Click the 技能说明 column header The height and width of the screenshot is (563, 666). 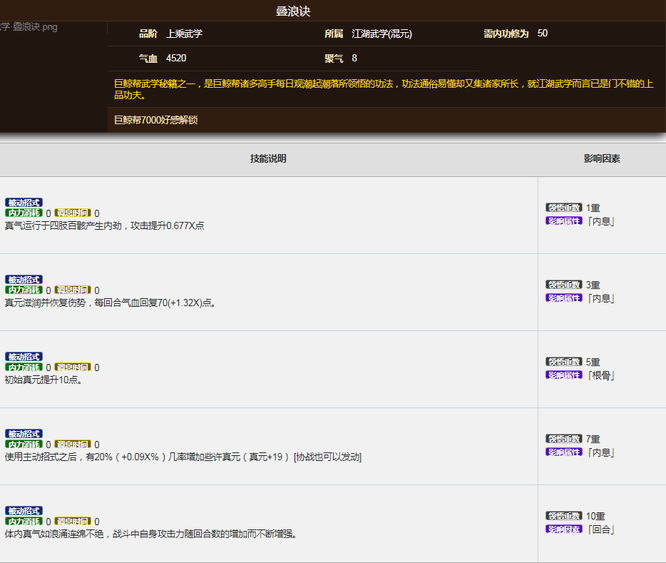(x=268, y=159)
